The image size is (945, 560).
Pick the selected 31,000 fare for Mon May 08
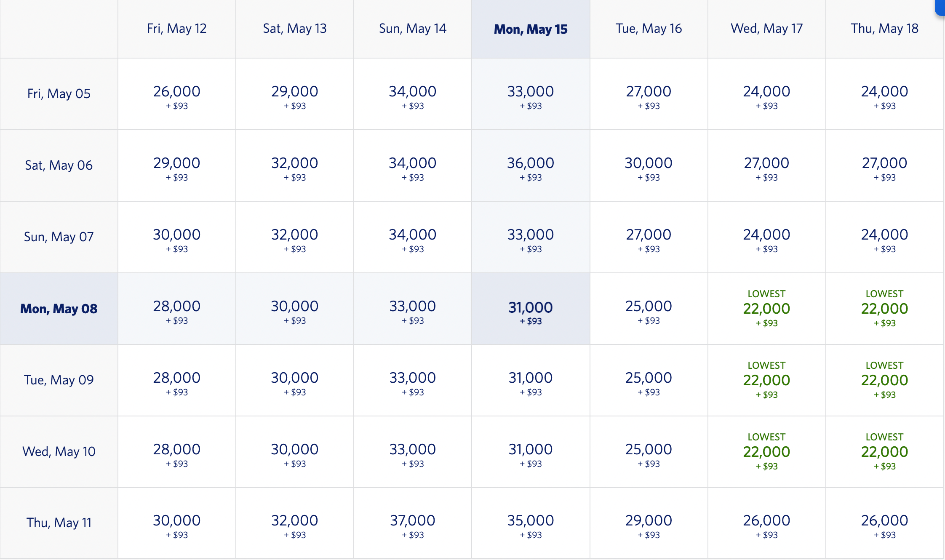[530, 310]
